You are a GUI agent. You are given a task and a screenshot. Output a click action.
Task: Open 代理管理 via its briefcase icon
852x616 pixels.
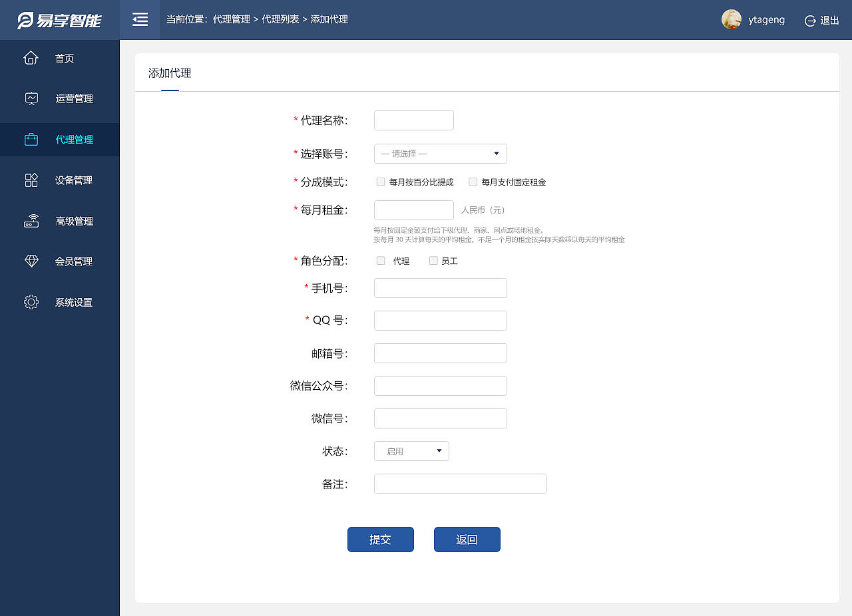[31, 139]
